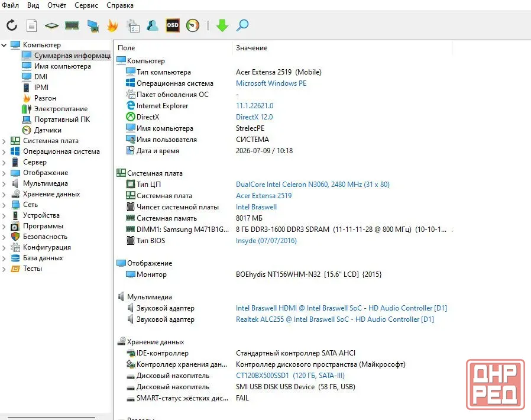Open the Report page icon
The width and height of the screenshot is (531, 420).
(x=31, y=25)
